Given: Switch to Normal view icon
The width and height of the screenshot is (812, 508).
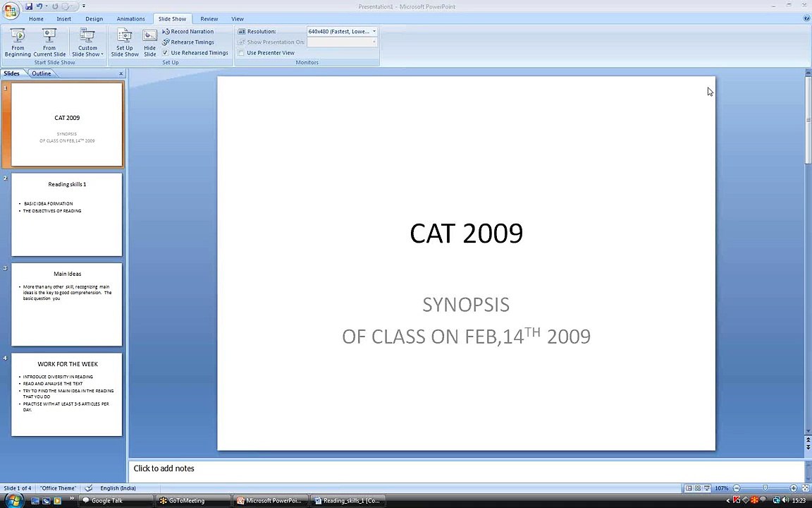Looking at the screenshot, I should point(689,488).
